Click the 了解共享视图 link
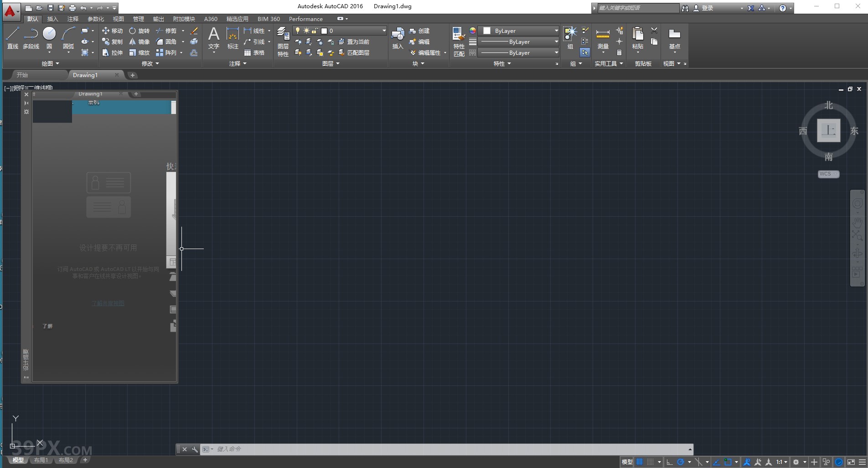This screenshot has width=868, height=468. click(x=108, y=303)
